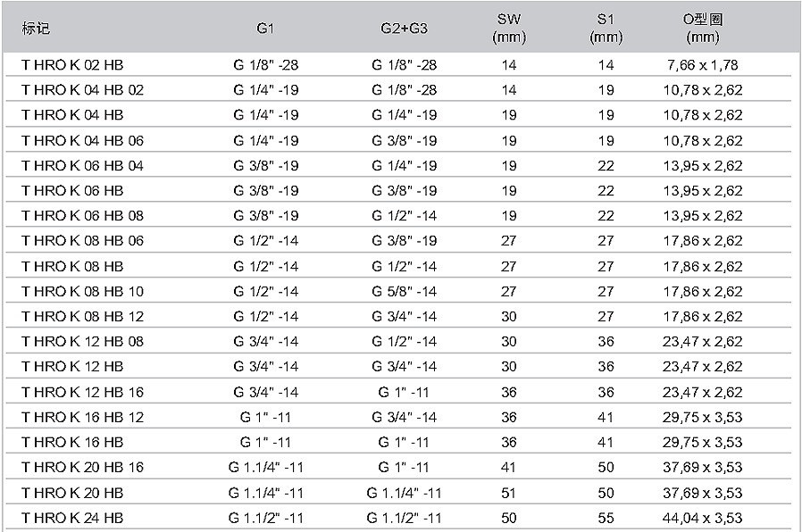Select the T HRO K 24 HB row label
802x532 pixels.
[x=72, y=518]
